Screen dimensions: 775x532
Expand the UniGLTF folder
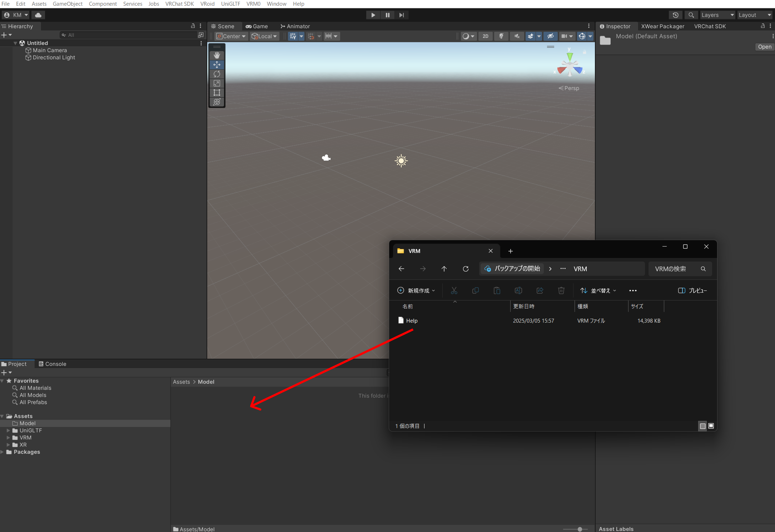[x=8, y=430]
